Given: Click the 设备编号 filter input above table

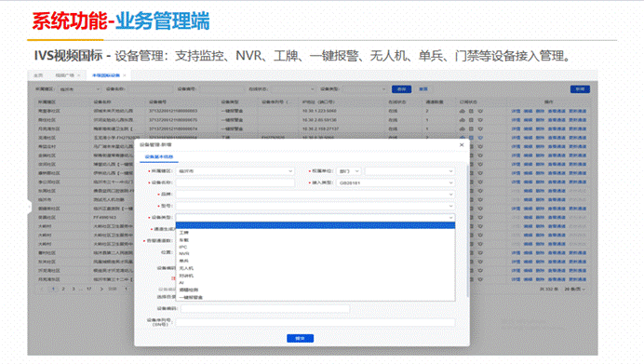Looking at the screenshot, I should (221, 89).
